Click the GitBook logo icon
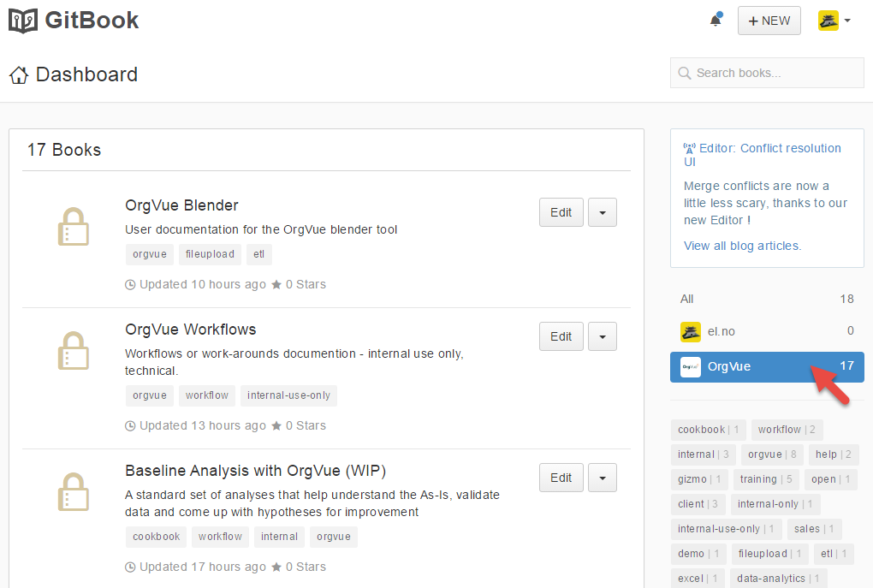Viewport: 873px width, 588px height. (23, 20)
